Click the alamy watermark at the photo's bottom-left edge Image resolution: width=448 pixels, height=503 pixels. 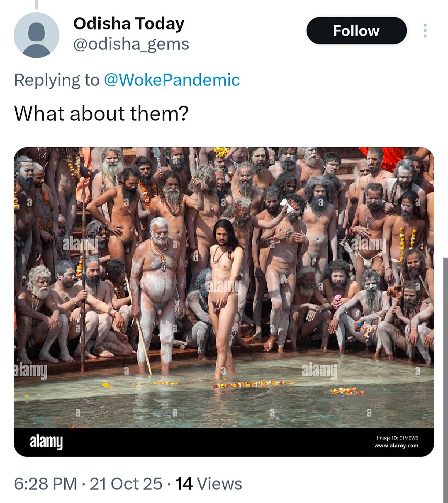(30, 370)
